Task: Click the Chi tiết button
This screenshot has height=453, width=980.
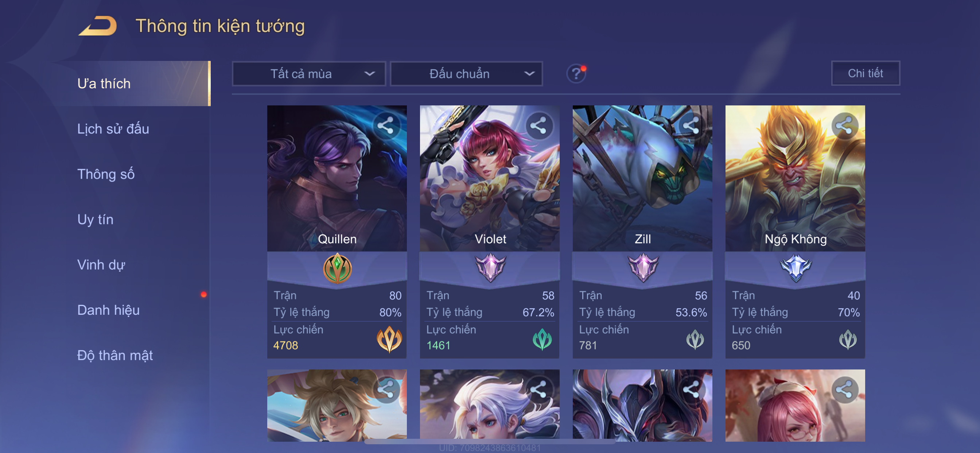Action: coord(866,73)
